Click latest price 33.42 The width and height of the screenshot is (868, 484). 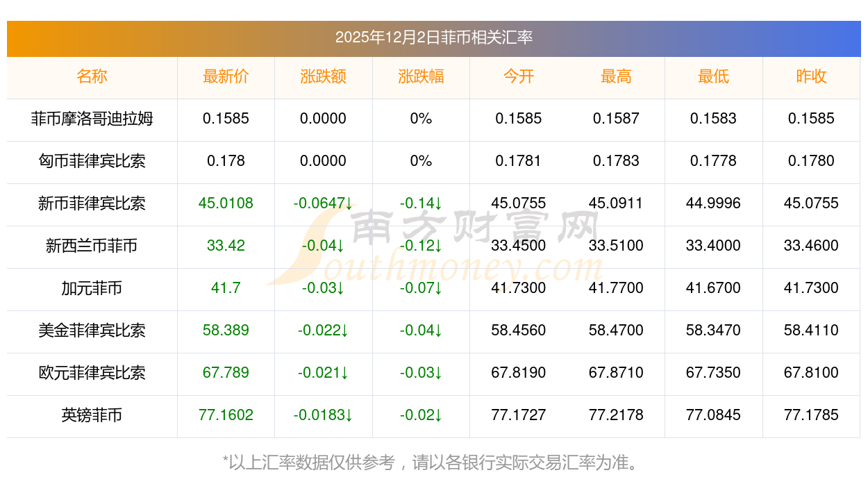coord(226,246)
